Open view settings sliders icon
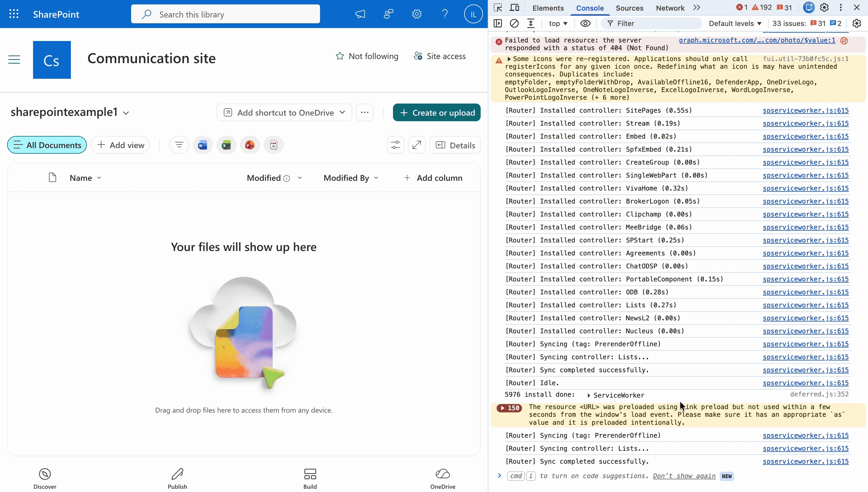The height and width of the screenshot is (492, 868). click(x=395, y=145)
